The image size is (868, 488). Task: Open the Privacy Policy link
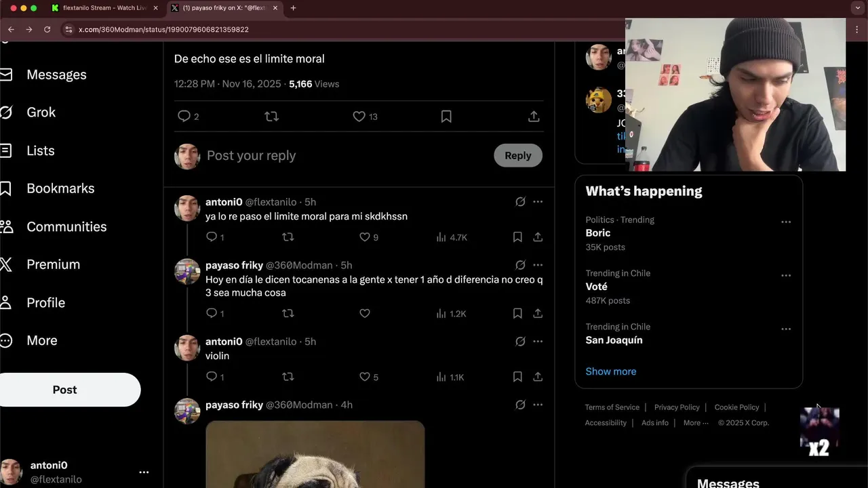677,407
